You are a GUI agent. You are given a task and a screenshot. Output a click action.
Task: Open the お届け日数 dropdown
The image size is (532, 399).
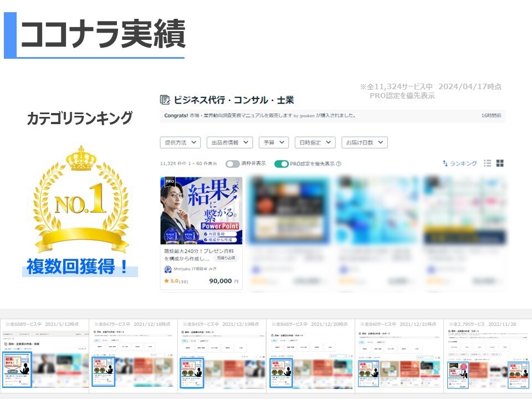click(365, 142)
